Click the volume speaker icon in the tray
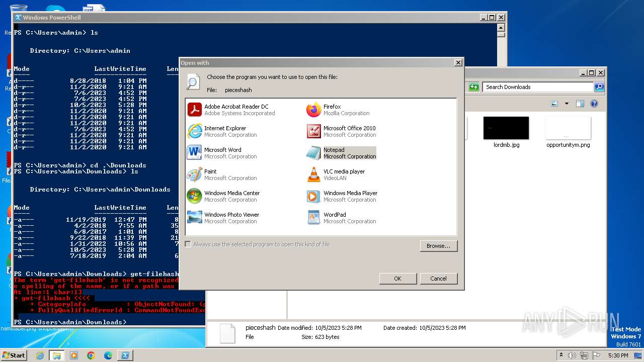644x362 pixels. pyautogui.click(x=573, y=355)
